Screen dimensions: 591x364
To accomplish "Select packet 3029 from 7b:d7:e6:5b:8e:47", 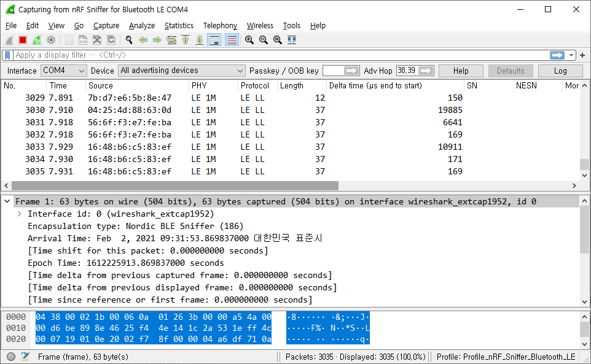I will 290,98.
